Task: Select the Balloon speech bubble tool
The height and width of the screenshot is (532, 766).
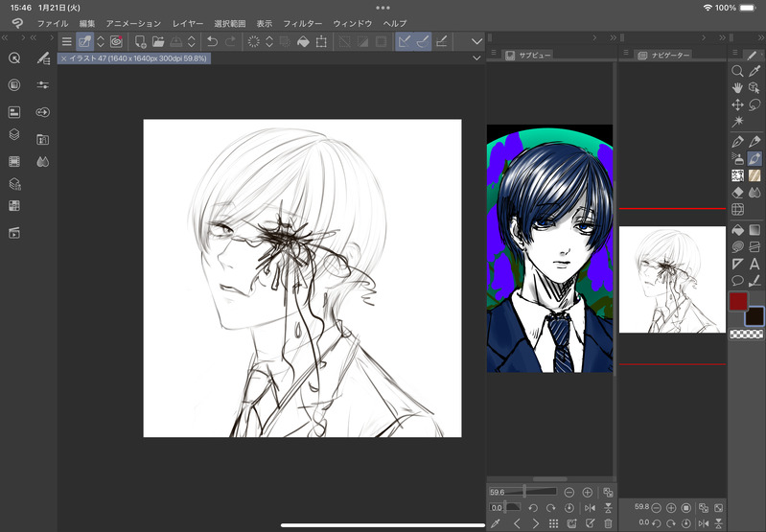Action: [737, 281]
